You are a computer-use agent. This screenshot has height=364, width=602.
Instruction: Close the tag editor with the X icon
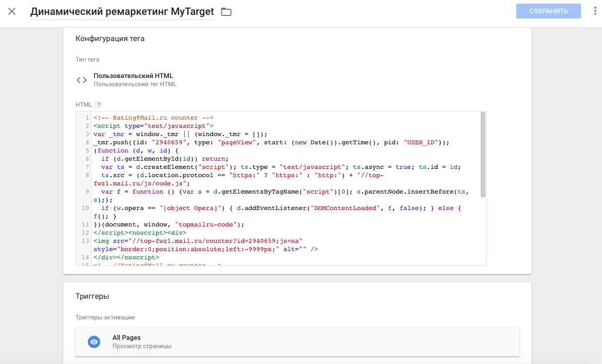12,11
